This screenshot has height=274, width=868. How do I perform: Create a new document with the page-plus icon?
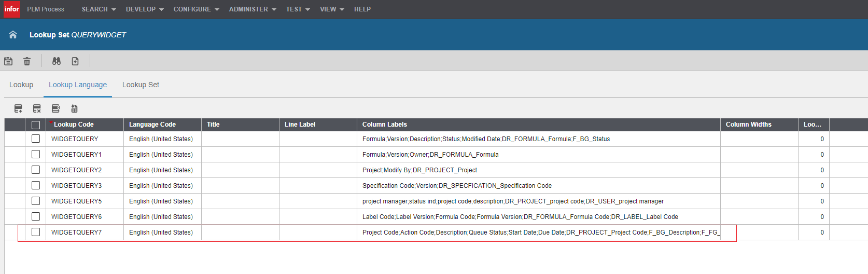pyautogui.click(x=75, y=61)
